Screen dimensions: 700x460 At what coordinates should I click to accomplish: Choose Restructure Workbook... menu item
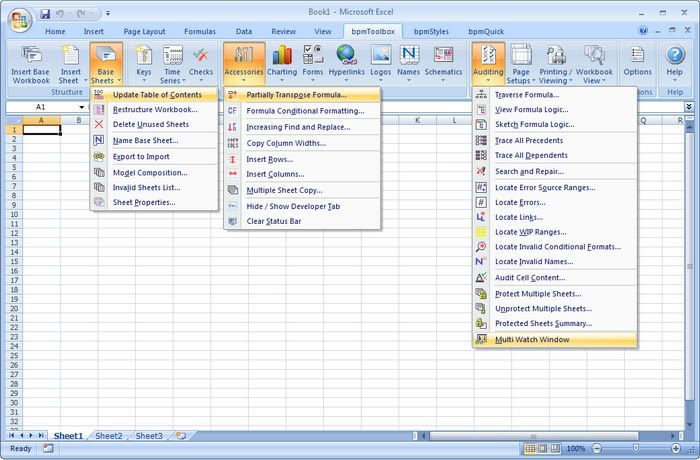pos(154,109)
